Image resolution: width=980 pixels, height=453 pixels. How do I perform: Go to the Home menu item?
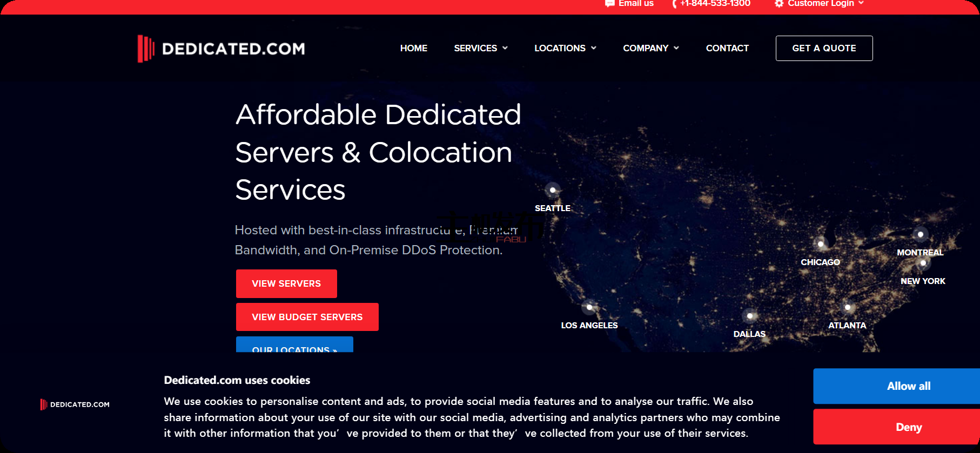[414, 48]
